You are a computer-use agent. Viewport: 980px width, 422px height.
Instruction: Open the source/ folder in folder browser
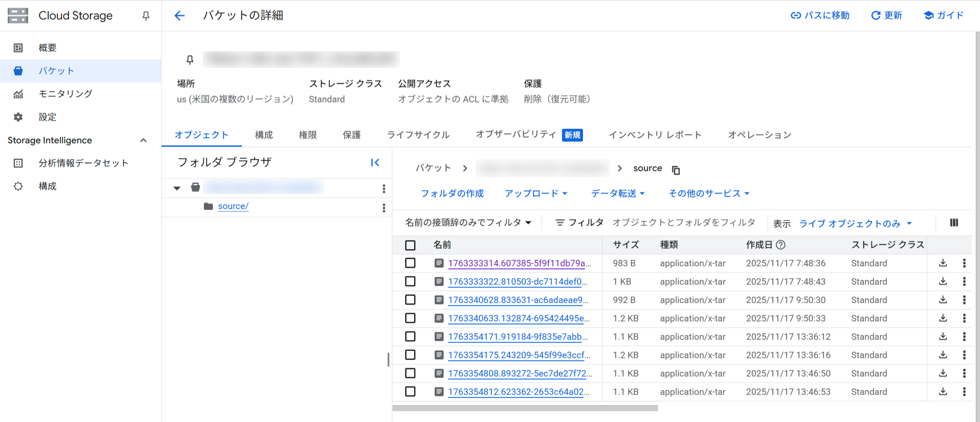pyautogui.click(x=233, y=206)
